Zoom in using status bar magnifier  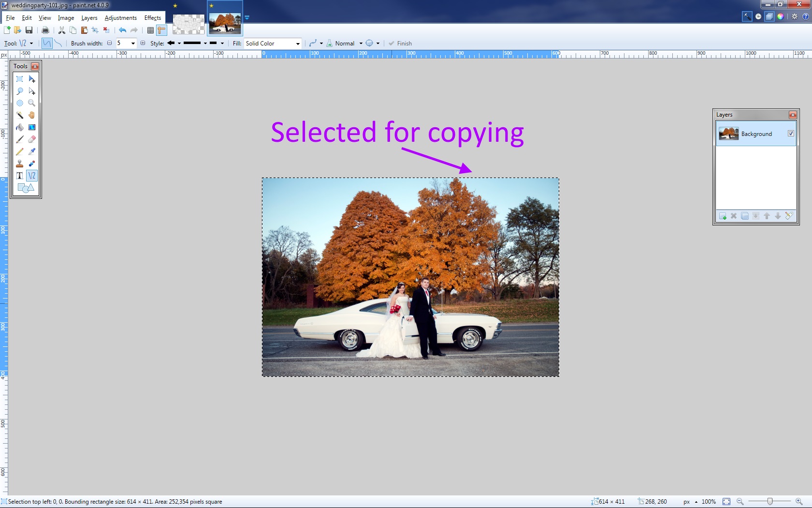pyautogui.click(x=799, y=502)
